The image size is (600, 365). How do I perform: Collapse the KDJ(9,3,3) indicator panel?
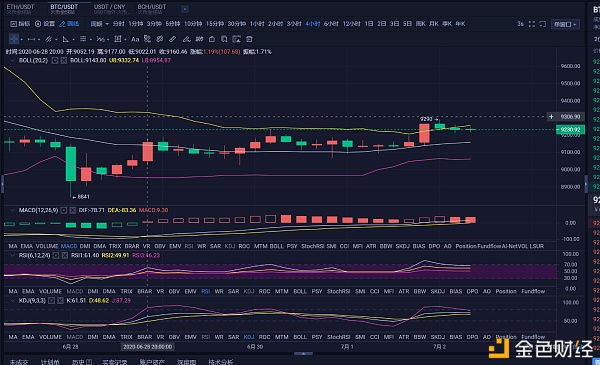(12, 300)
